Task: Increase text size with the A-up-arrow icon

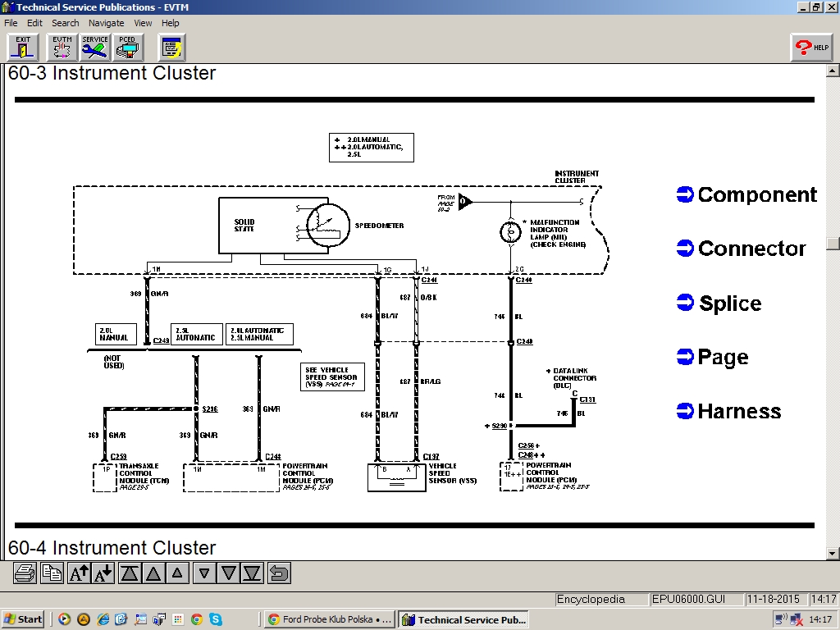Action: coord(79,573)
